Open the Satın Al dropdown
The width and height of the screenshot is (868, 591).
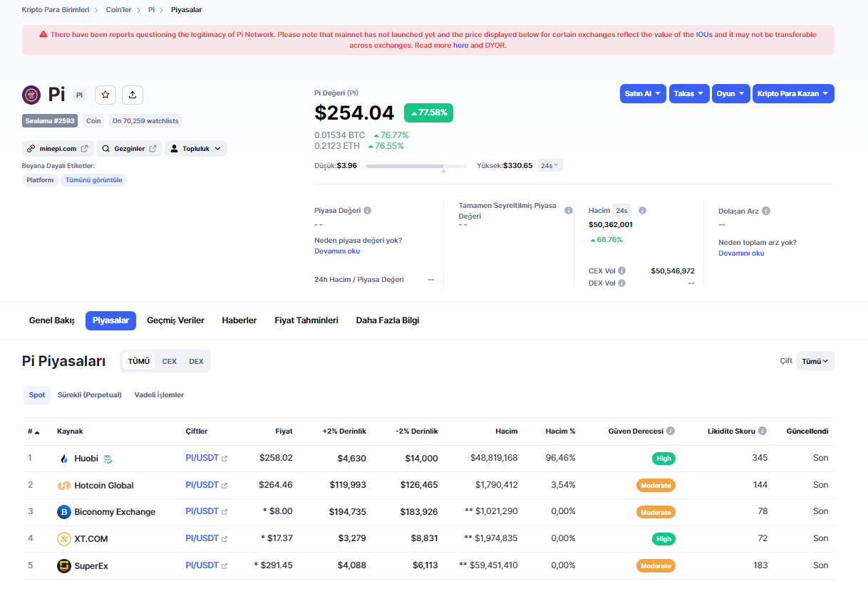pos(643,94)
